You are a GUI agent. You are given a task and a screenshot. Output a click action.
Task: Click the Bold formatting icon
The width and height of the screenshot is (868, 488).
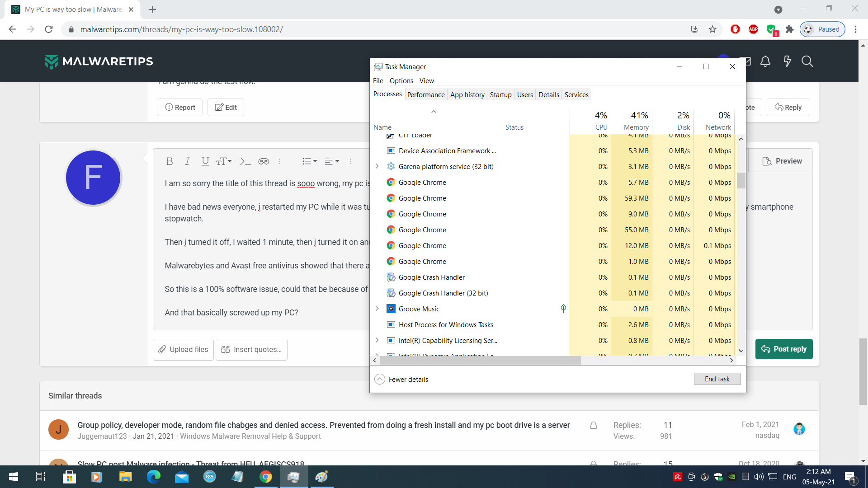170,161
